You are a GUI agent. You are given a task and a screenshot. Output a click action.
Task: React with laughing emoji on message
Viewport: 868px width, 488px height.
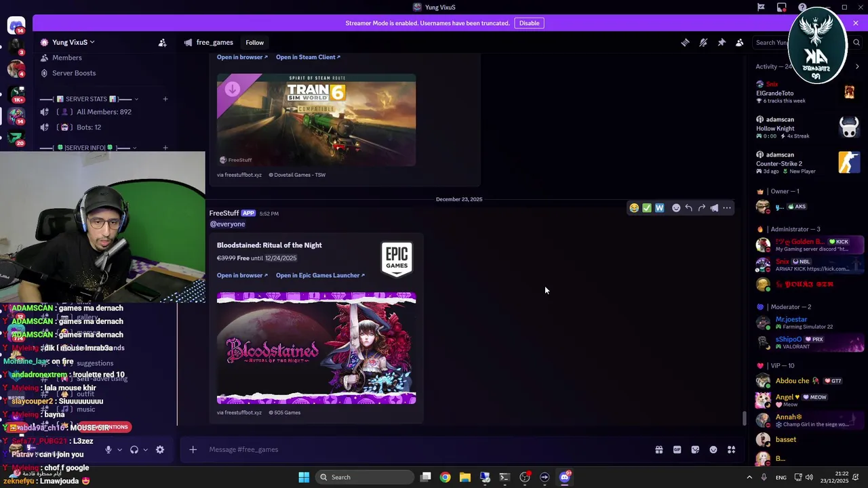pos(634,208)
